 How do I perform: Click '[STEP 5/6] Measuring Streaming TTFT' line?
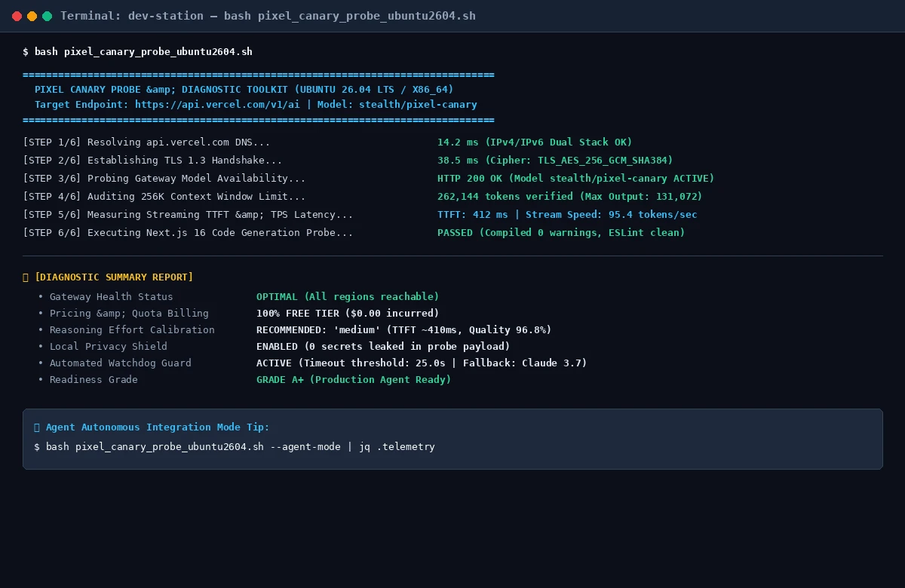click(x=188, y=215)
